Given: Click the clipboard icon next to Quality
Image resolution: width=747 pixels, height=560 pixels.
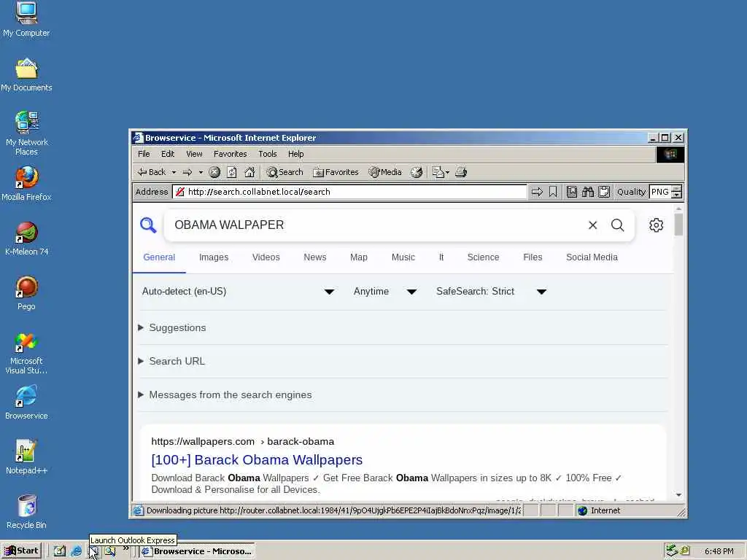Looking at the screenshot, I should click(x=604, y=192).
